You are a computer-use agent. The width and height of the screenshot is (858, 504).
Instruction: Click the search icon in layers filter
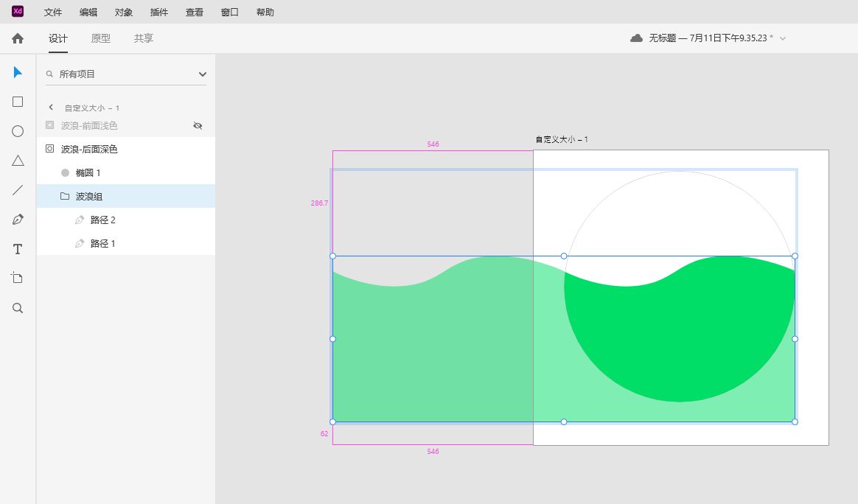coord(50,74)
